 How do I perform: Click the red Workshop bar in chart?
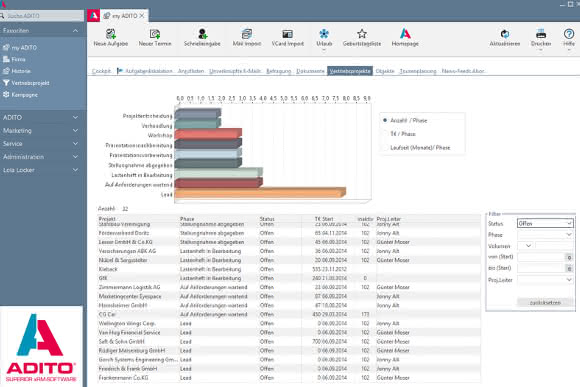tap(208, 134)
